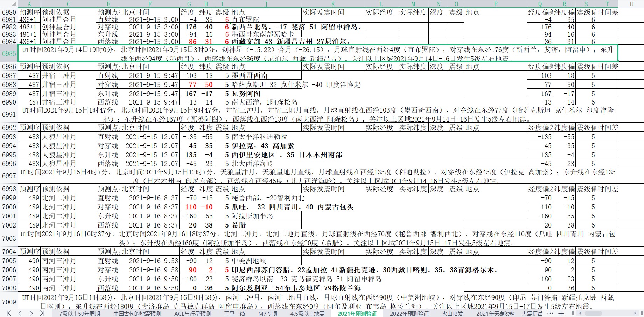Image resolution: width=644 pixels, height=317 pixels.
Task: Click the cell 南太平洋科迪勒拉
Action: coord(266,137)
